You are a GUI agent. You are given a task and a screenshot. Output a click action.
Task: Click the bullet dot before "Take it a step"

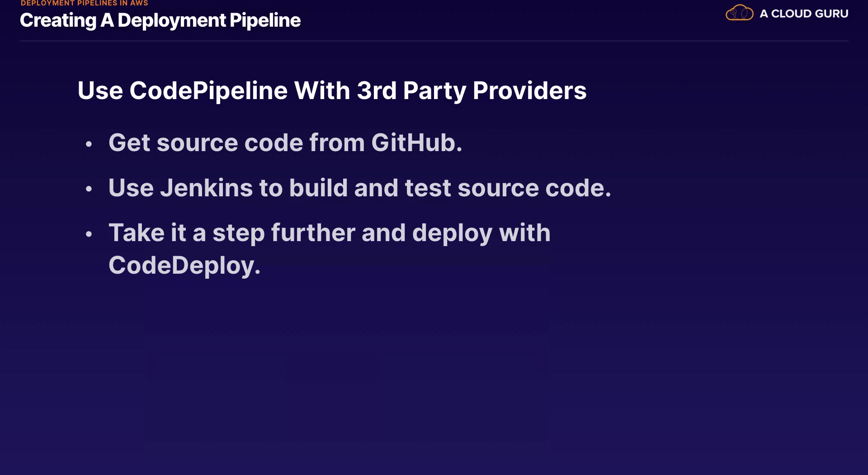click(89, 234)
